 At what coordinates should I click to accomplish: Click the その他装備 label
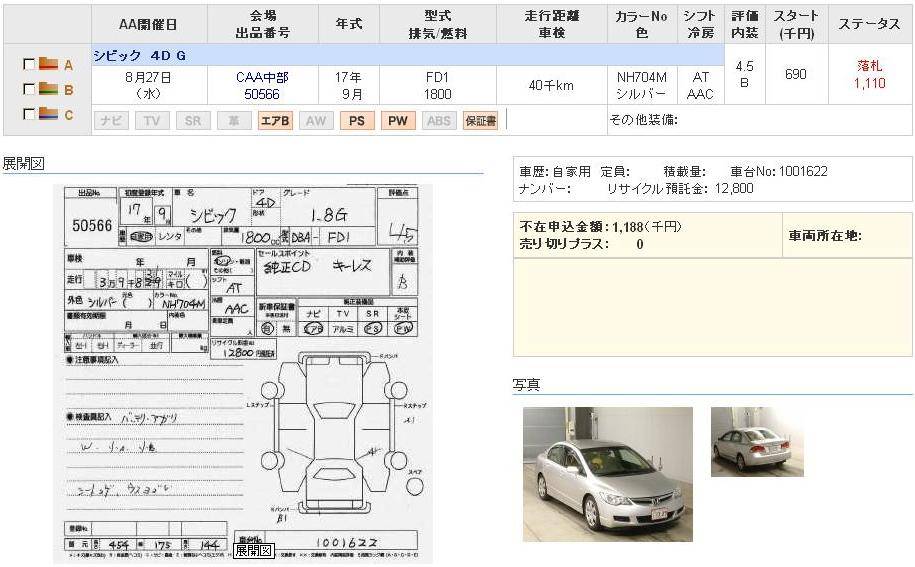pos(643,120)
